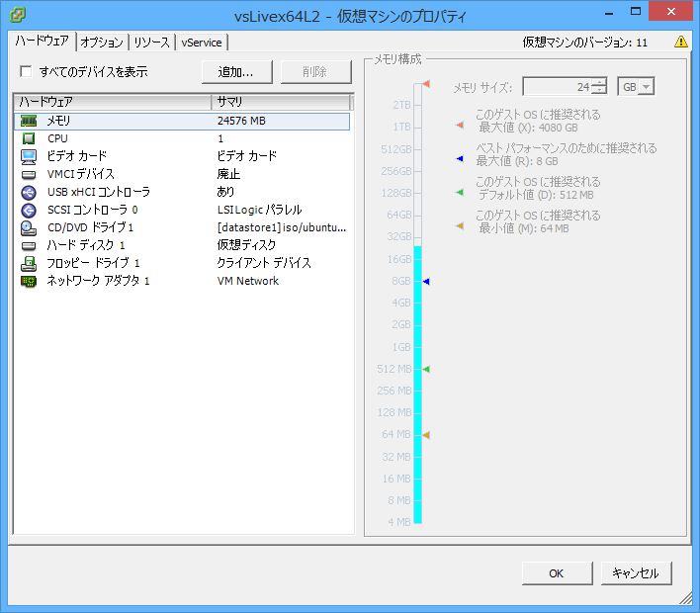Minimize the properties dialog window
This screenshot has width=700, height=613.
click(609, 14)
